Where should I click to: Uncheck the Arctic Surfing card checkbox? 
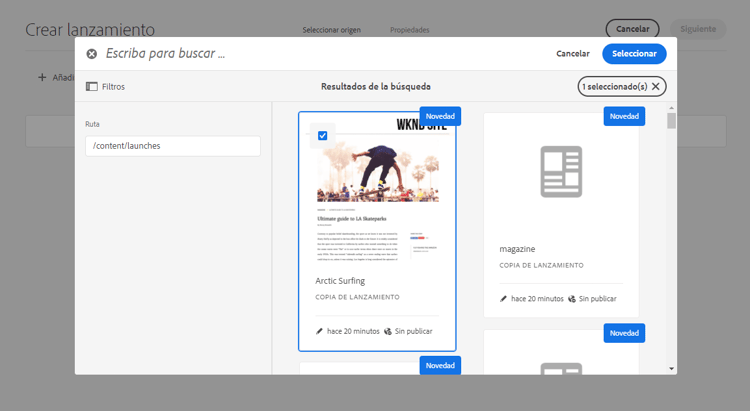(322, 135)
